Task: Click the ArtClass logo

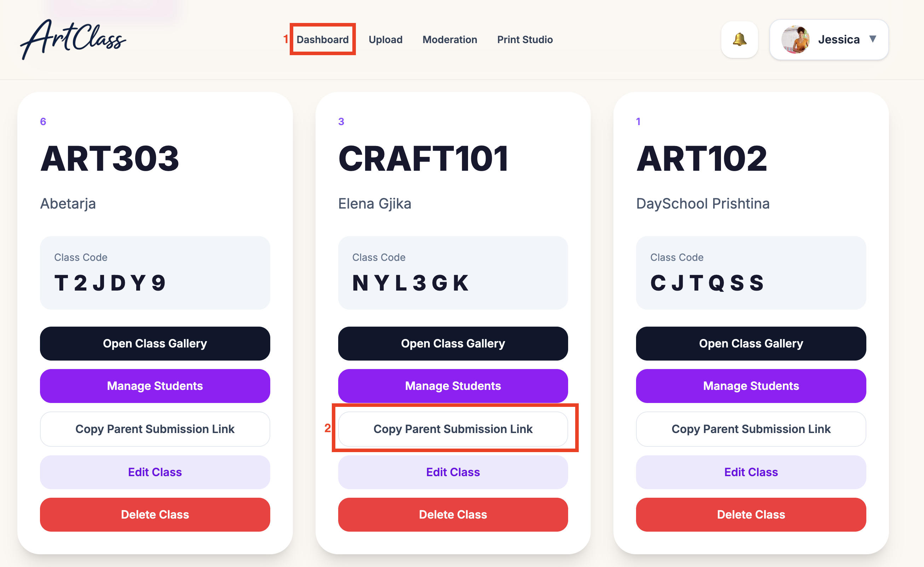Action: pos(73,39)
